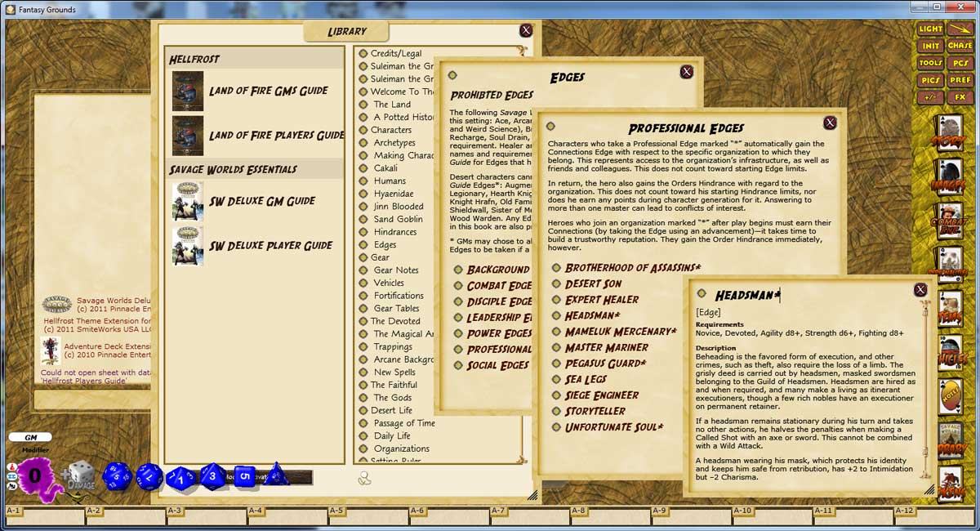Switch to the Library tab

347,31
